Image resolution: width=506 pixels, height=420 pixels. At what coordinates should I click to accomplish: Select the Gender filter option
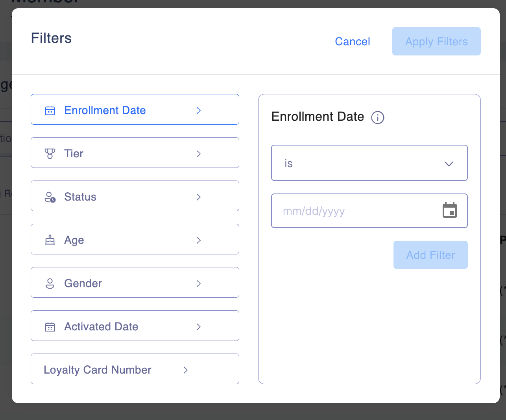tap(135, 282)
